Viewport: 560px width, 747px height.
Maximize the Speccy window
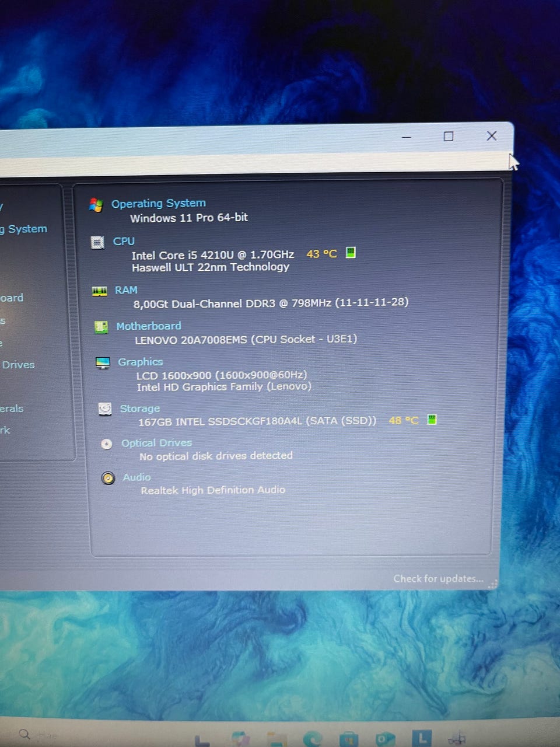449,137
